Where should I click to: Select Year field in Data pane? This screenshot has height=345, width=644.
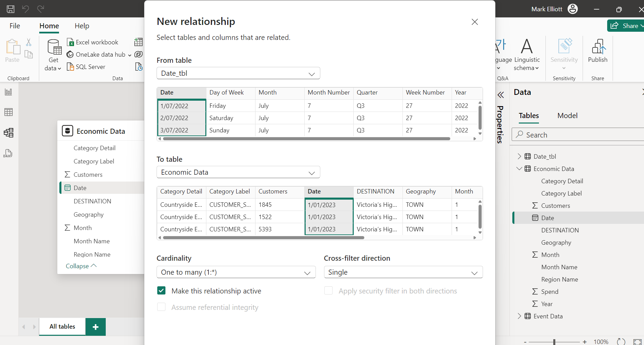point(547,304)
